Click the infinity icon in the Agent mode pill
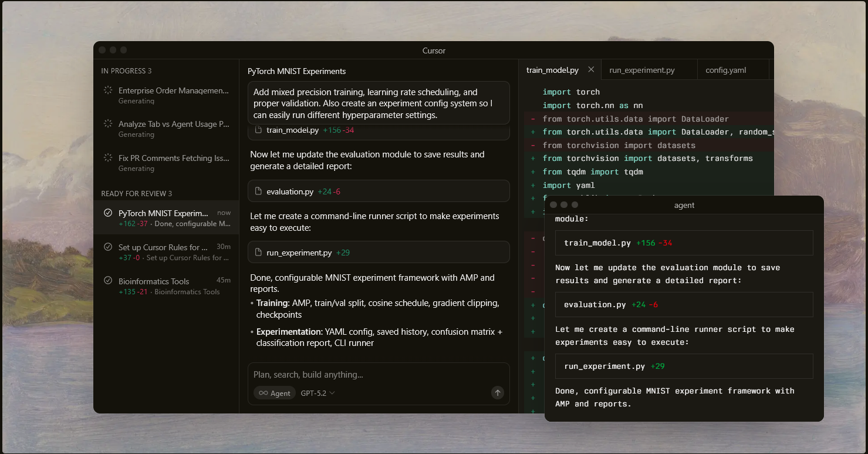The height and width of the screenshot is (454, 868). [264, 393]
